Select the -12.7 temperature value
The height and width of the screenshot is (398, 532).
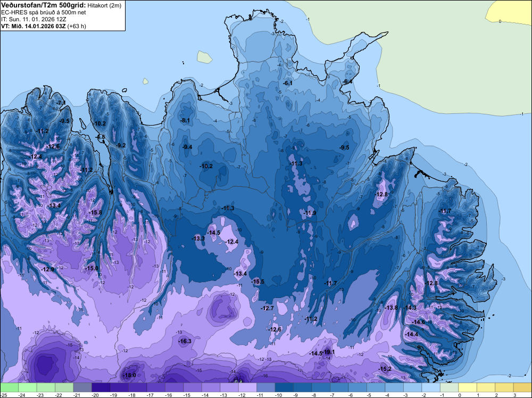pyautogui.click(x=267, y=308)
